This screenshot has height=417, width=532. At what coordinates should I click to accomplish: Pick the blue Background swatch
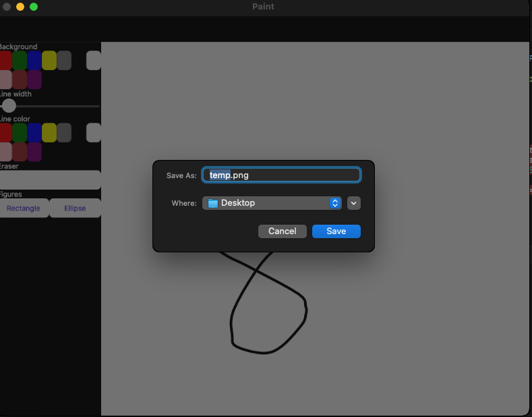point(34,61)
